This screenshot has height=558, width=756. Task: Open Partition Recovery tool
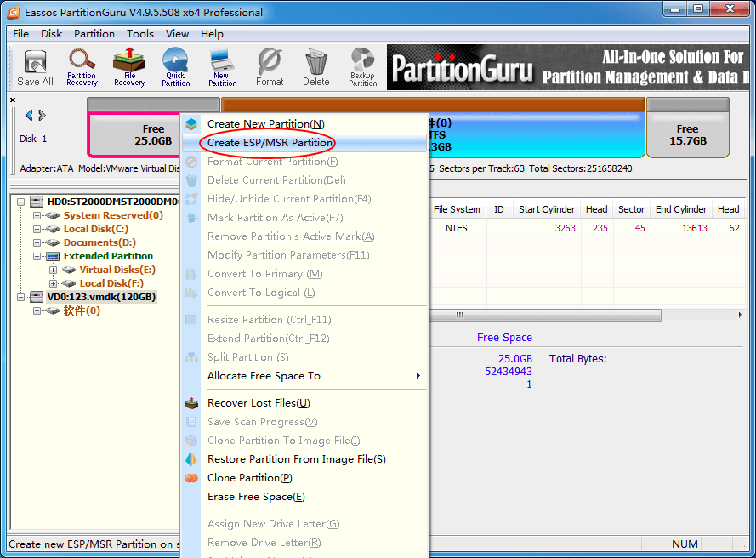pyautogui.click(x=82, y=68)
